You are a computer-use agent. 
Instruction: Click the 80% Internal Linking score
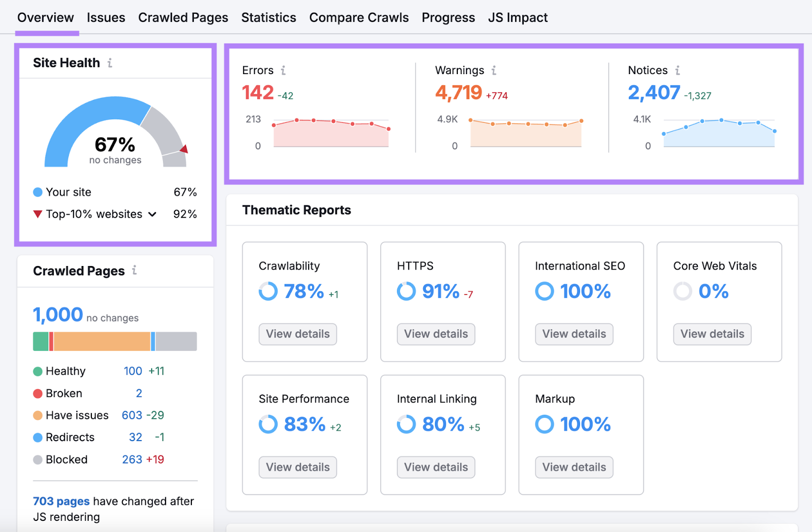point(443,424)
